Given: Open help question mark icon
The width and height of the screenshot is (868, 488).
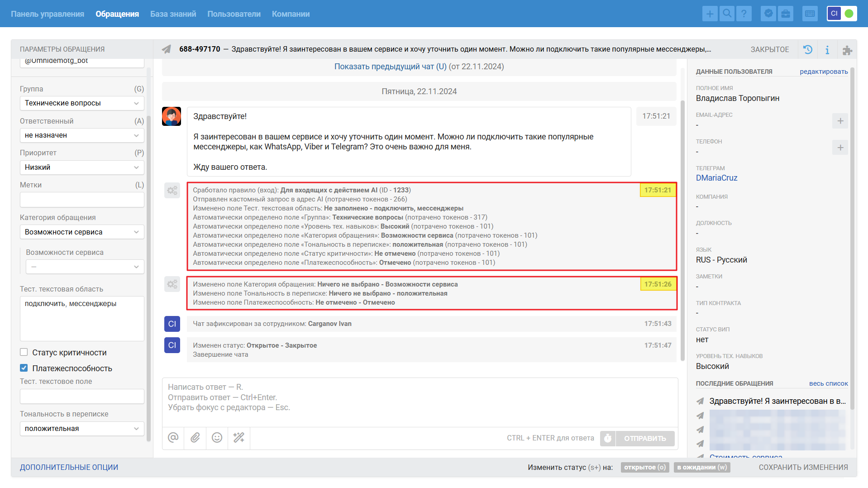Looking at the screenshot, I should click(x=744, y=14).
